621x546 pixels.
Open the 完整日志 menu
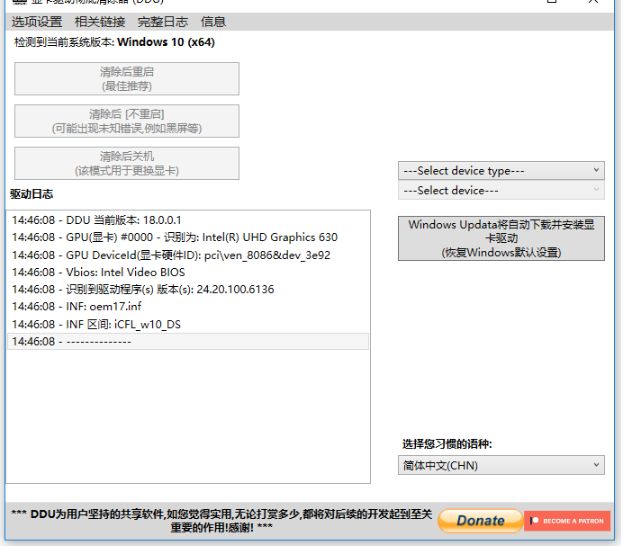click(162, 22)
